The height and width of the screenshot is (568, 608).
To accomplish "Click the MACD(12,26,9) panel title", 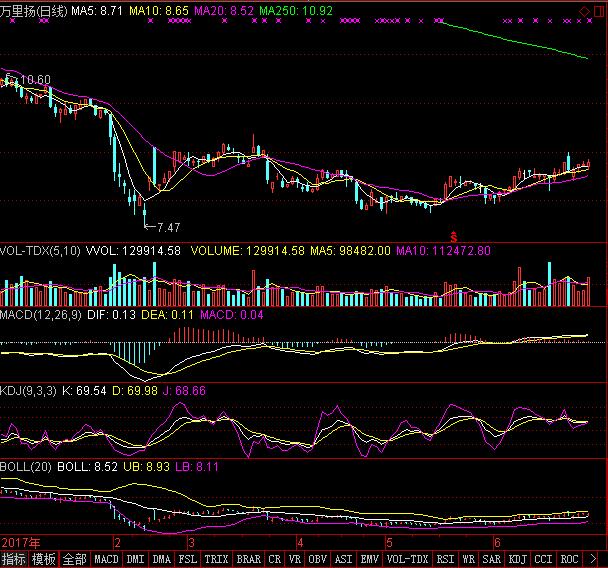I will click(41, 315).
